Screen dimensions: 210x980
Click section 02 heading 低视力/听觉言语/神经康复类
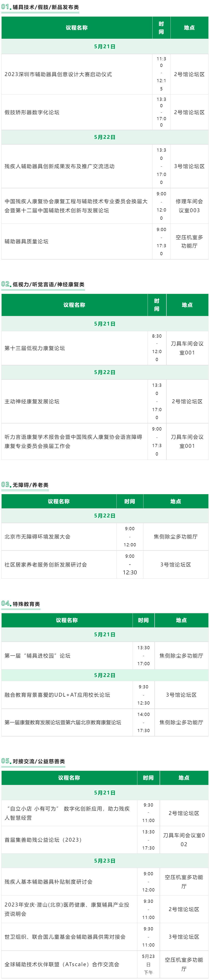48,285
